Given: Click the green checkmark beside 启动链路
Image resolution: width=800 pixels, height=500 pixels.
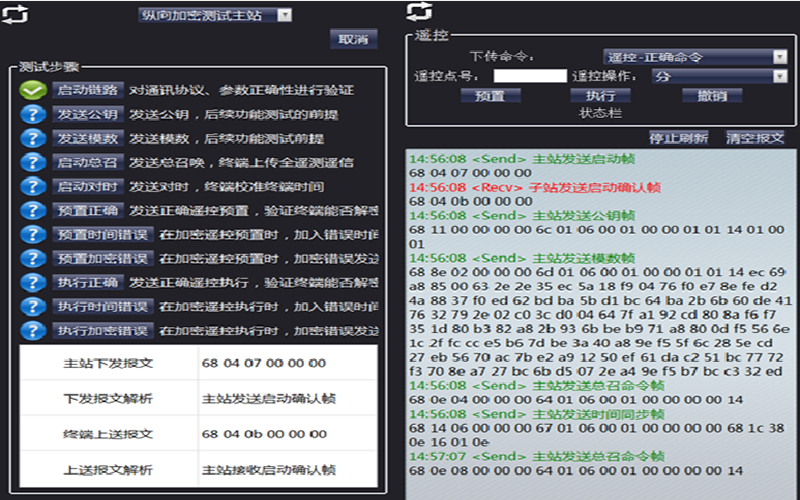Looking at the screenshot, I should coord(34,90).
